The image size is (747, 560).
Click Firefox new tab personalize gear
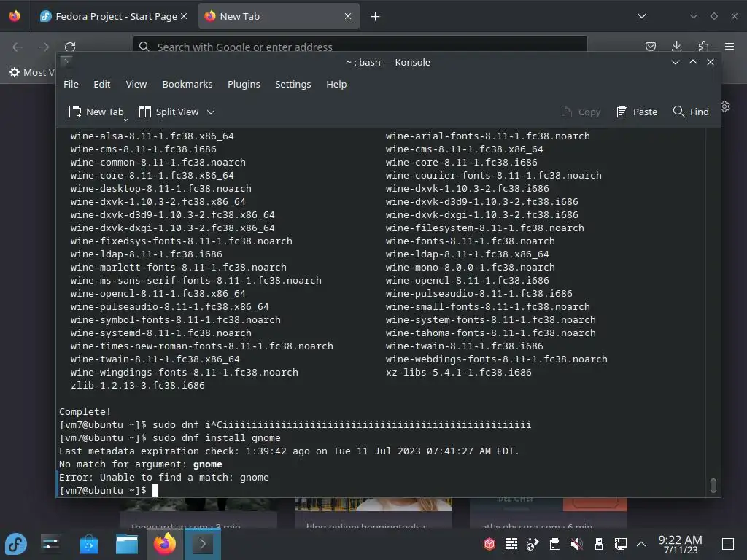pyautogui.click(x=726, y=106)
